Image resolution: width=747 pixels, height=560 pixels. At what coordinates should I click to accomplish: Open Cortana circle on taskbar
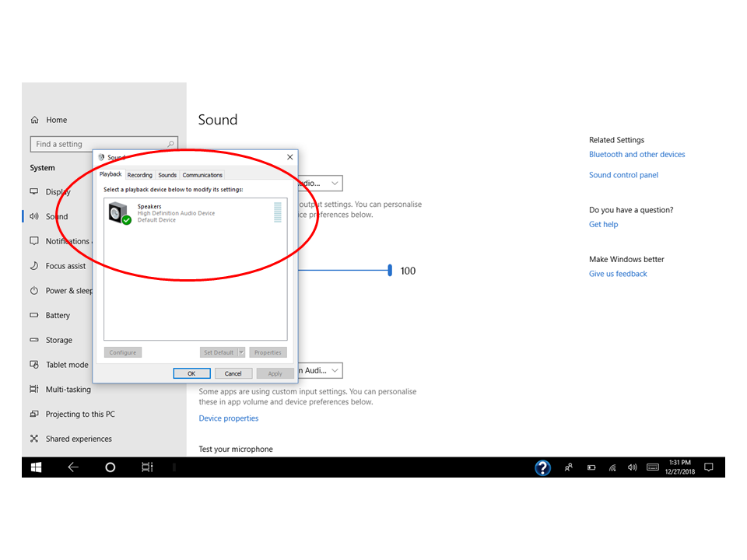110,467
